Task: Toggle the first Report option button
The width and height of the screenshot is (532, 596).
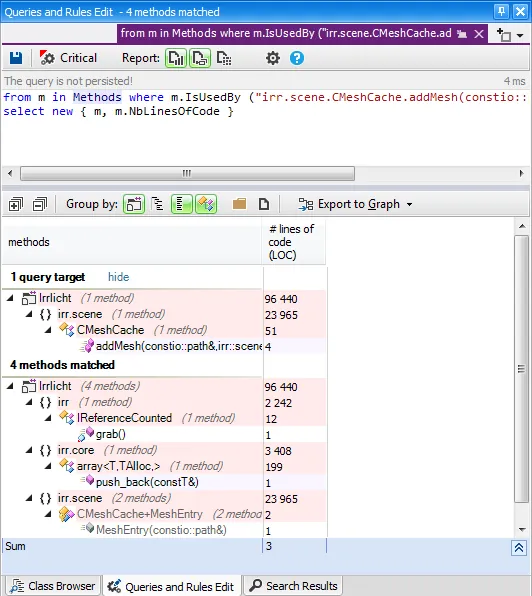Action: 176,58
